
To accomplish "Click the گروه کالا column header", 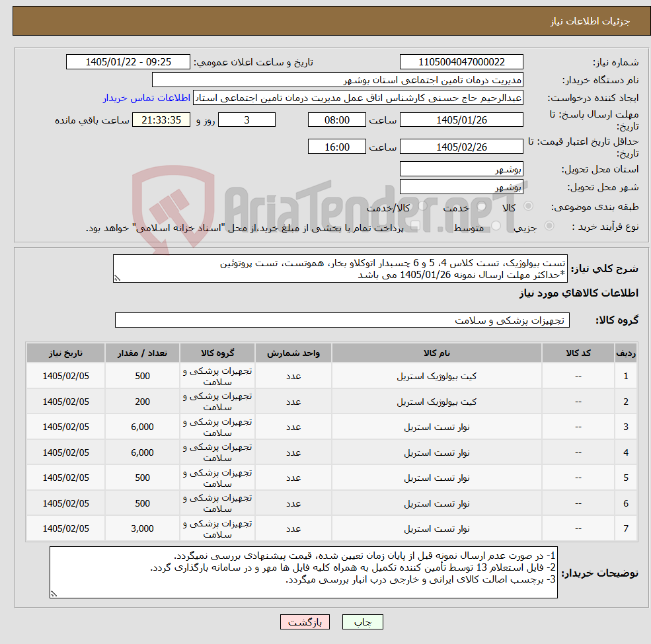I will (x=217, y=353).
